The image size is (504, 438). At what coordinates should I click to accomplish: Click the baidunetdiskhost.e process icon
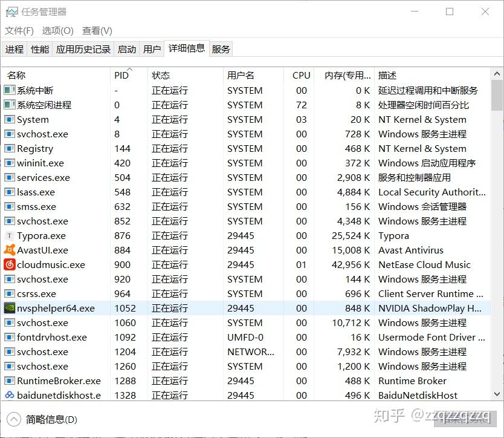point(8,395)
